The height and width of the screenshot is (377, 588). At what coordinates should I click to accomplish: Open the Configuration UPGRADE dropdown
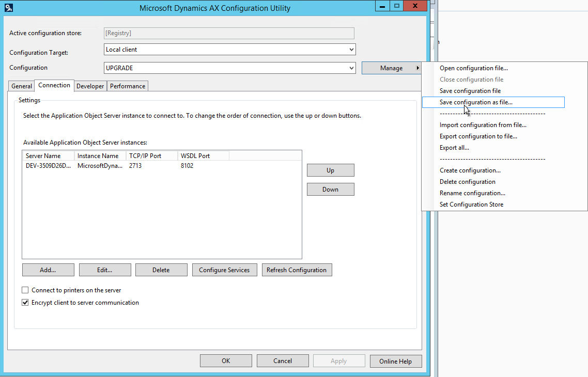(x=229, y=68)
